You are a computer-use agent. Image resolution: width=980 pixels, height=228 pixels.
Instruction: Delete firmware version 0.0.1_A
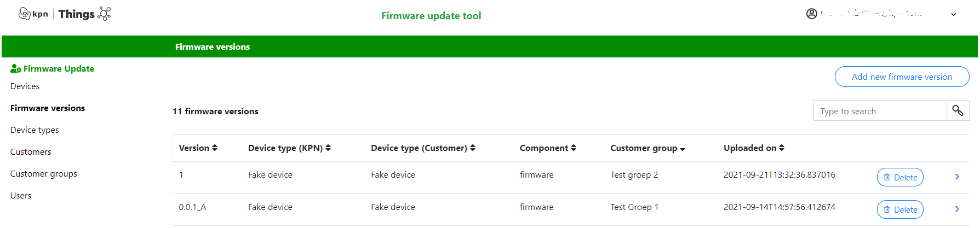(x=900, y=209)
